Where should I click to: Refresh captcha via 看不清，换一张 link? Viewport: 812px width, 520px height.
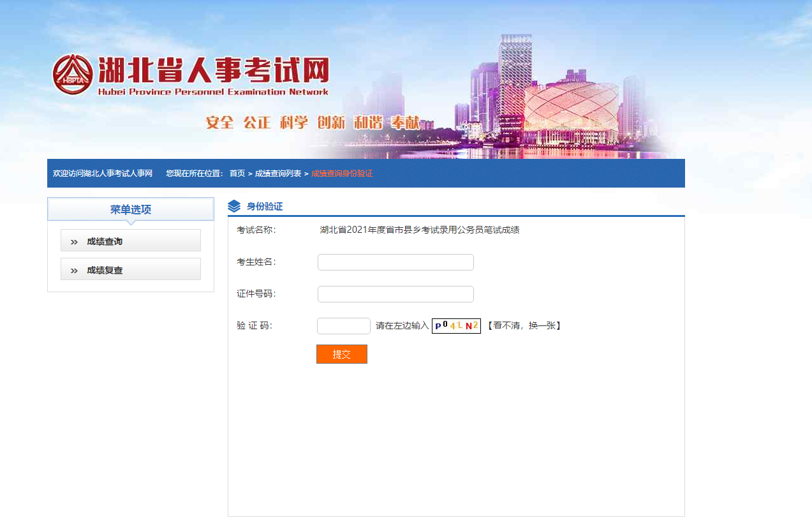coord(524,326)
